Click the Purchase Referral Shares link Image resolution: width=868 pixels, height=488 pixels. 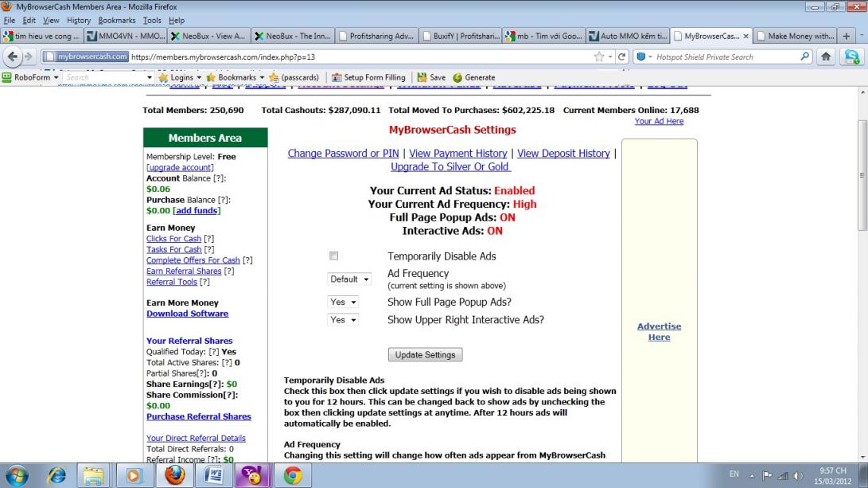pos(198,416)
